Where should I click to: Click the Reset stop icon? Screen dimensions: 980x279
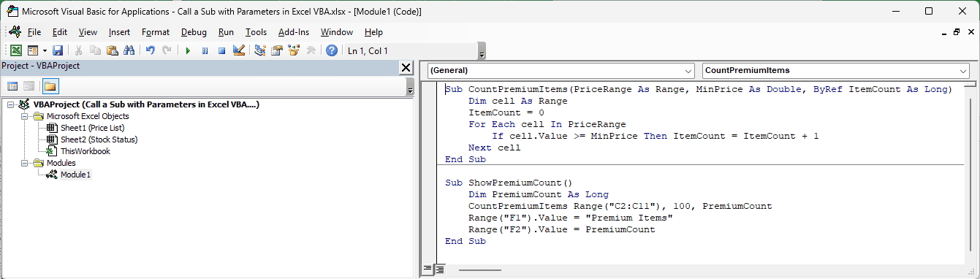[221, 50]
